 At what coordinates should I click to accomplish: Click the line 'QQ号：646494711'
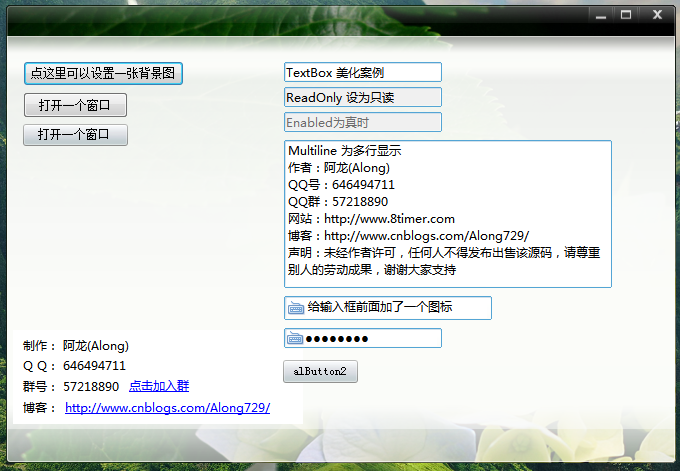click(341, 185)
